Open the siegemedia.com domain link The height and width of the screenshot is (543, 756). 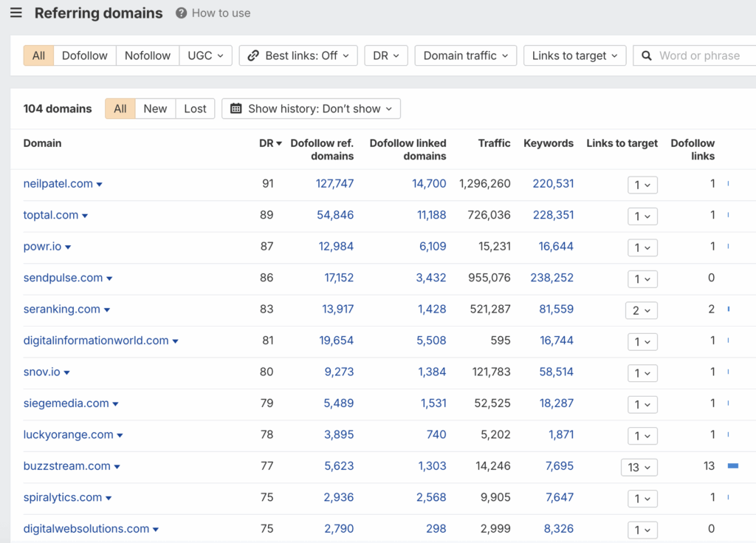coord(66,403)
